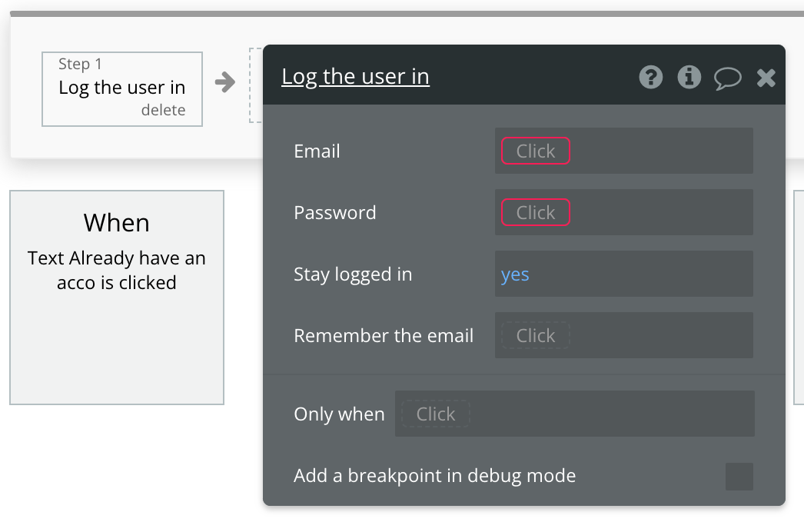Open the Password expression Click placeholder
Image resolution: width=804 pixels, height=532 pixels.
tap(535, 212)
